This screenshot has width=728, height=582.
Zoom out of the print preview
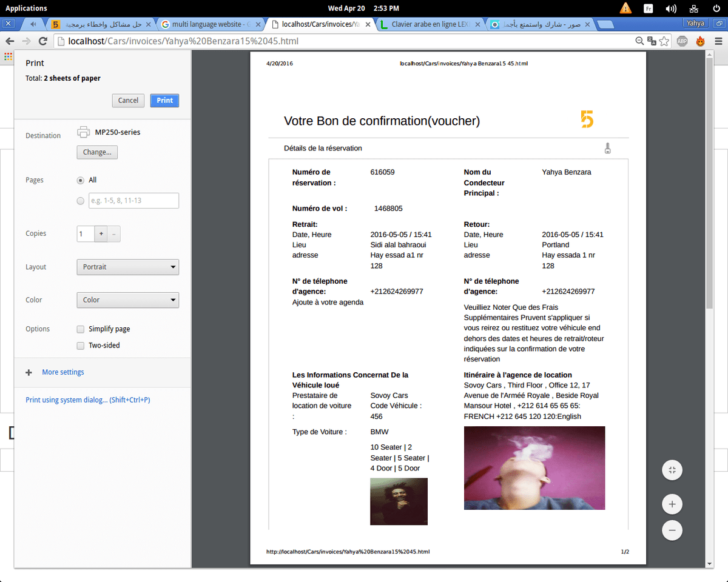pyautogui.click(x=672, y=530)
